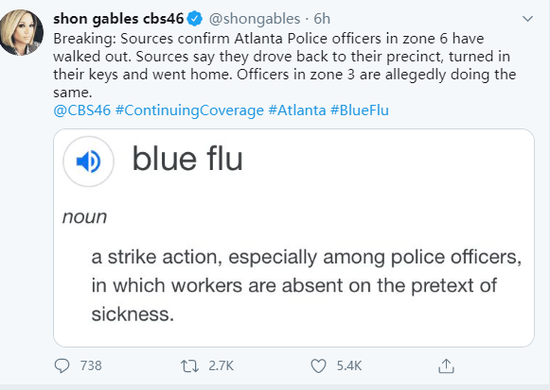
Task: Open shon gables profile picture
Action: 21,33
